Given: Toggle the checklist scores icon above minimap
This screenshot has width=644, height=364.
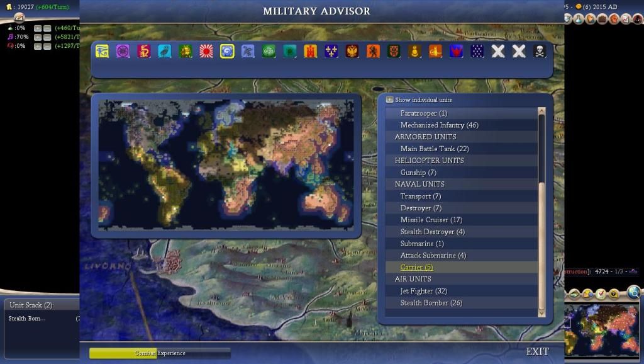Looking at the screenshot, I should [601, 294].
